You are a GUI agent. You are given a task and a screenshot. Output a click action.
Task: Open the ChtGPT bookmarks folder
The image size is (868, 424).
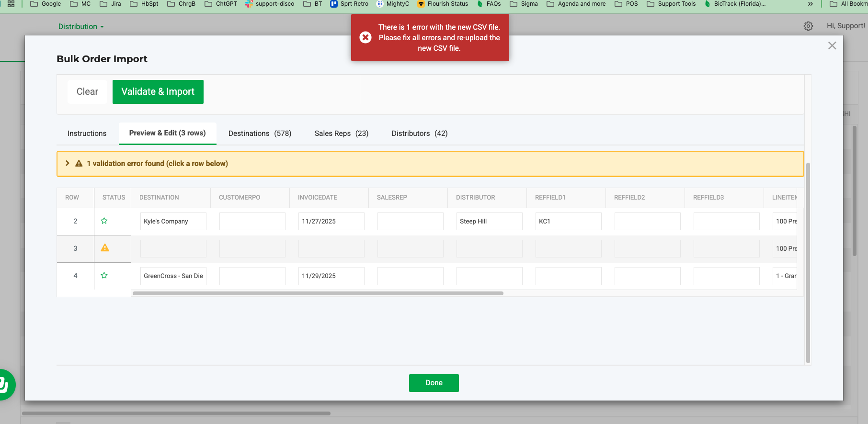click(x=221, y=4)
